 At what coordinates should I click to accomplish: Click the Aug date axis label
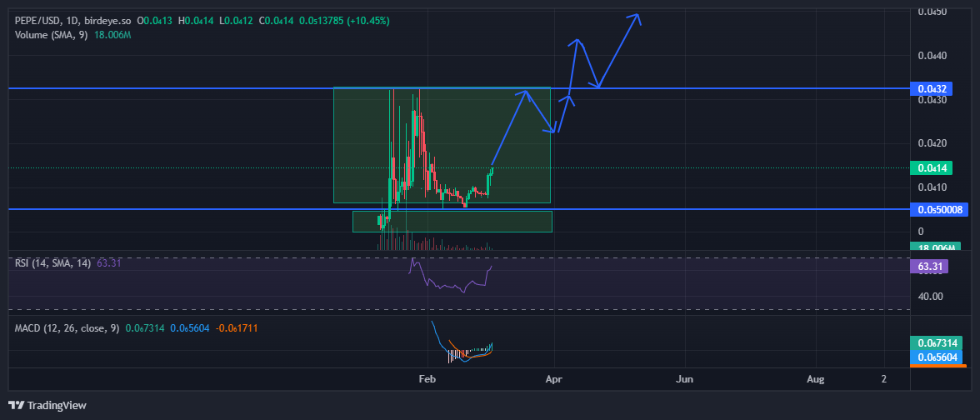pyautogui.click(x=815, y=378)
